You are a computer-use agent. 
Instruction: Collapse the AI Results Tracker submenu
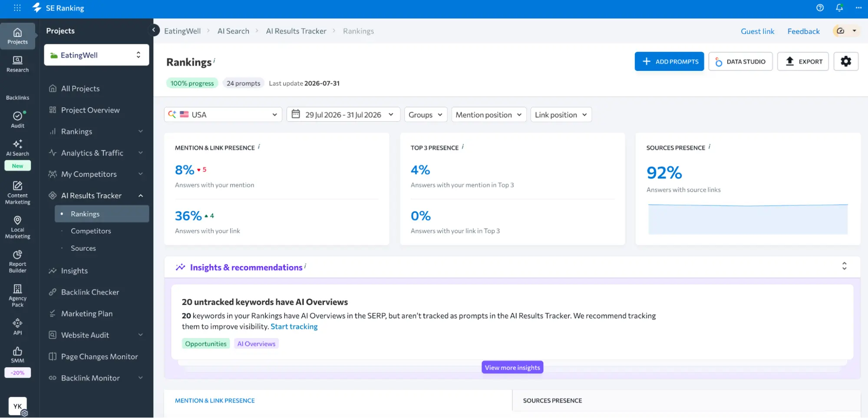tap(141, 196)
